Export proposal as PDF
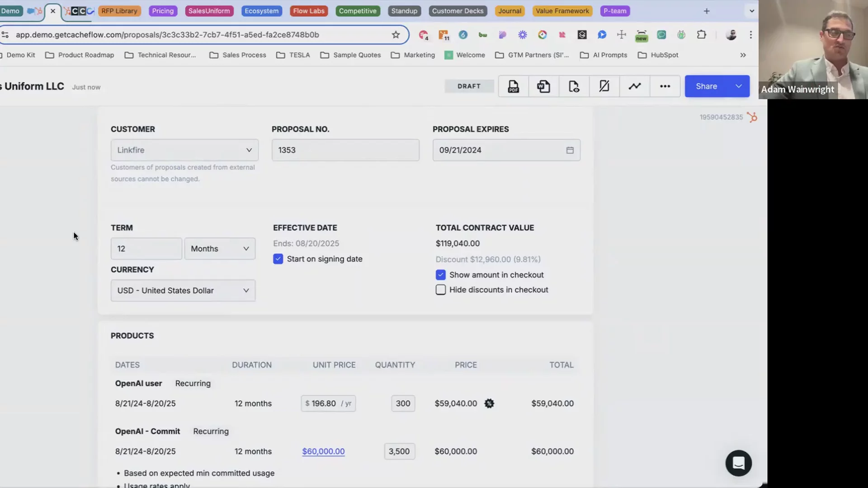 pos(513,86)
